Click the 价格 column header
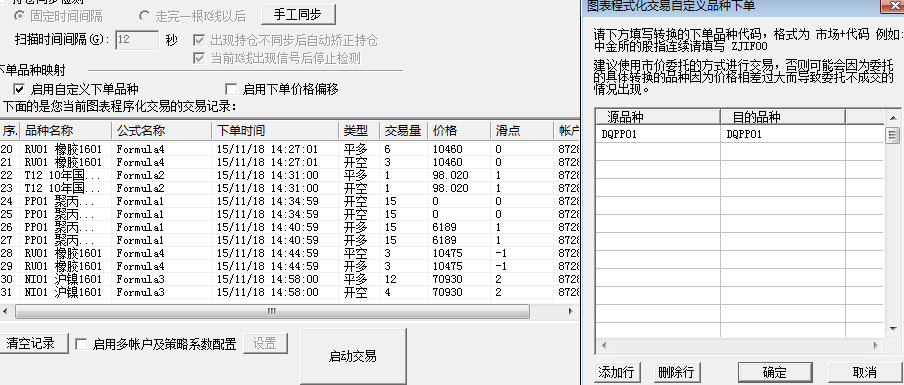Viewport: 904px width, 385px height. click(459, 131)
